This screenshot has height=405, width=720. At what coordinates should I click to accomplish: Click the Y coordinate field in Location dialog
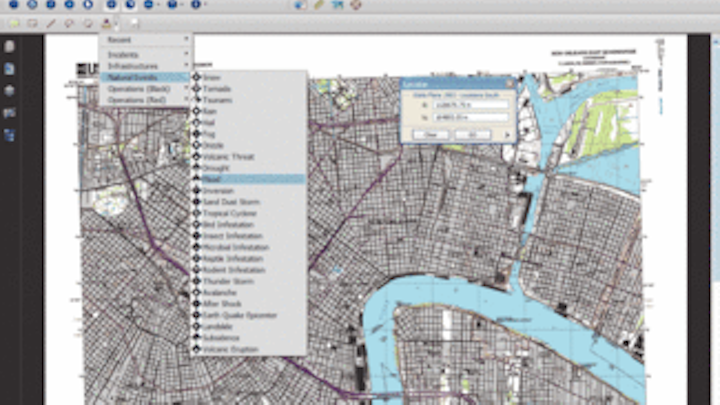[x=471, y=118]
